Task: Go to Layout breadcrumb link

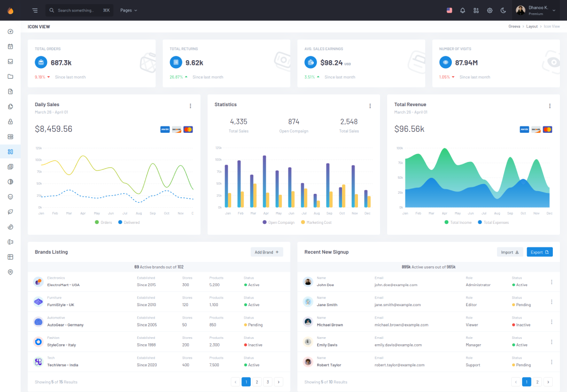Action: click(532, 27)
